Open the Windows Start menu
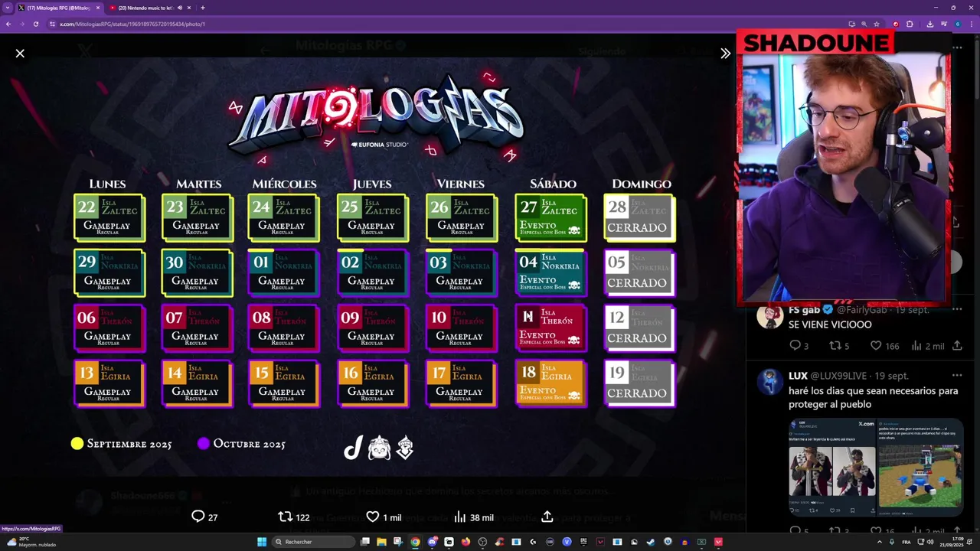Image resolution: width=980 pixels, height=551 pixels. tap(262, 542)
